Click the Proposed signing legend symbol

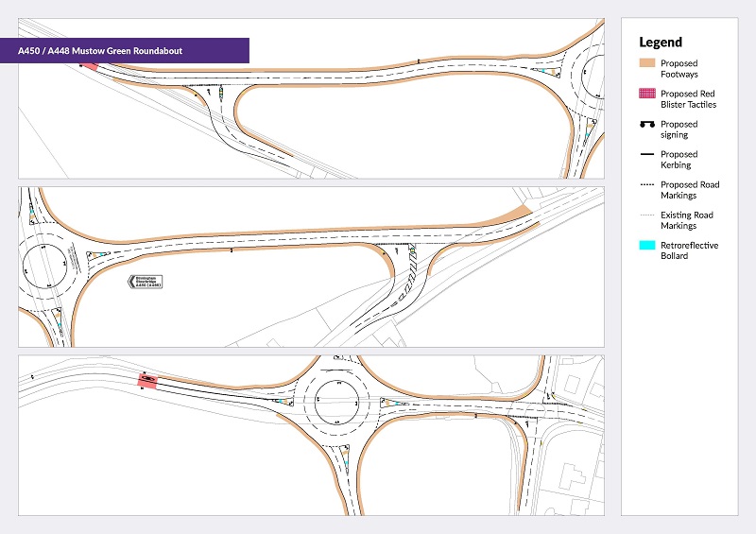(x=647, y=125)
